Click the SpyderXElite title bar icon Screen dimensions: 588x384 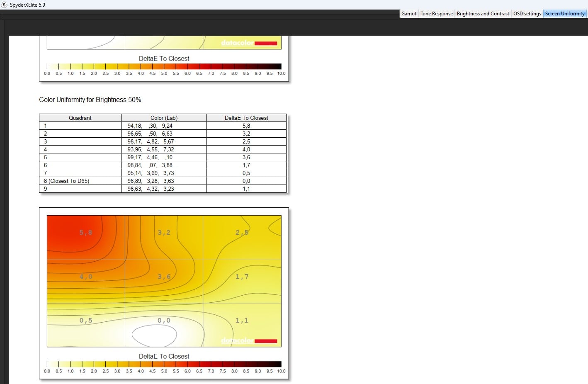5,5
